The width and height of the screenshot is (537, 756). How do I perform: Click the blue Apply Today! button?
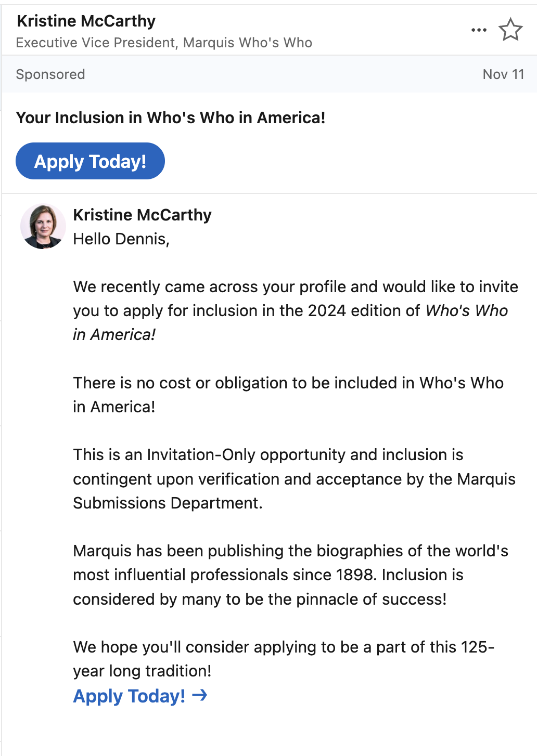coord(90,161)
